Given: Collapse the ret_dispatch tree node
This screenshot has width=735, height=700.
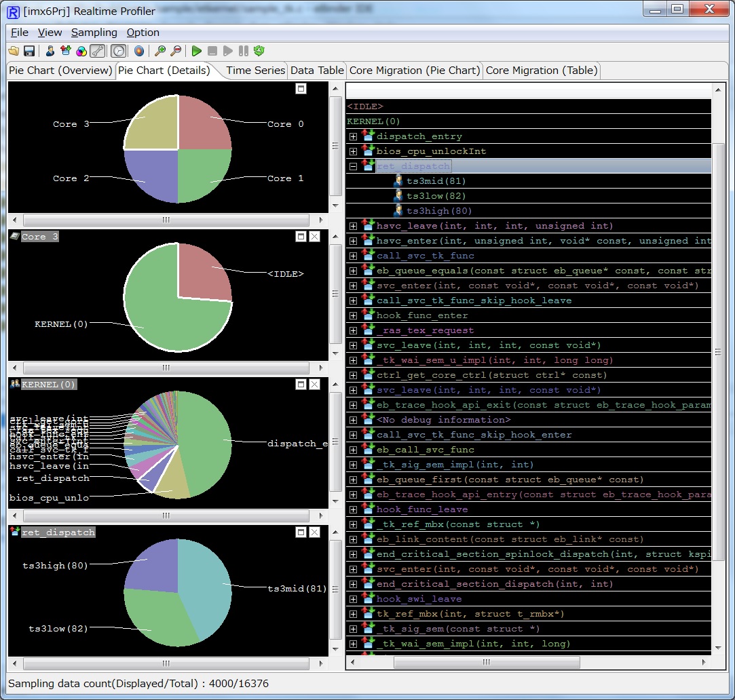Looking at the screenshot, I should tap(353, 166).
